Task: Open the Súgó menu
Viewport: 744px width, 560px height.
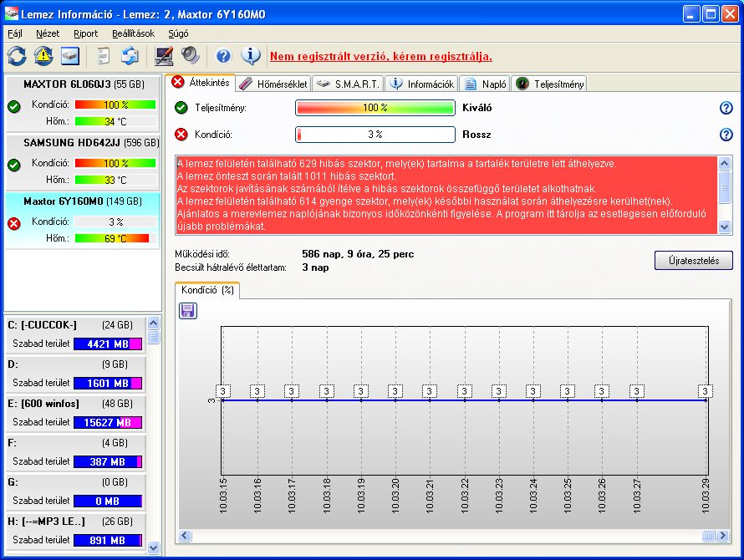Action: 178,33
